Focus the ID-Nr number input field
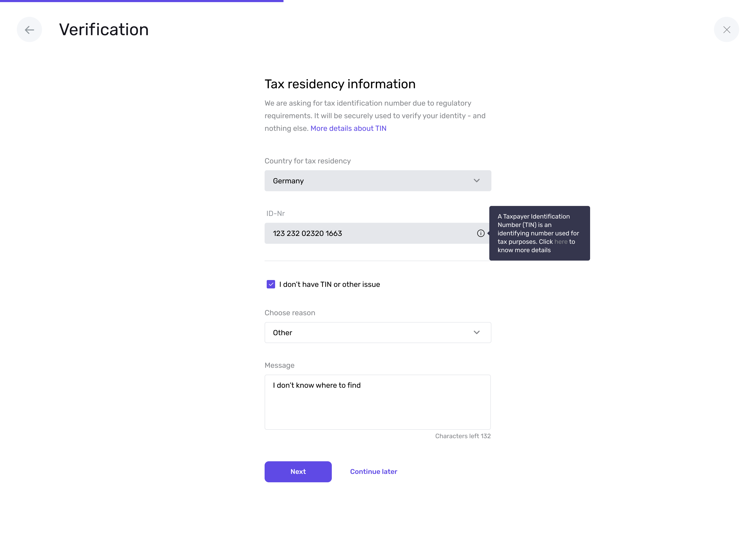Viewport: 756px width, 559px height. point(370,233)
